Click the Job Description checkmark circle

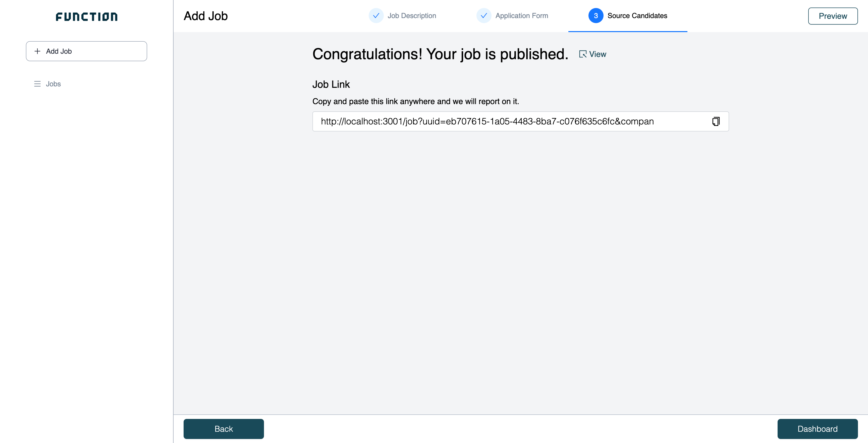tap(376, 16)
